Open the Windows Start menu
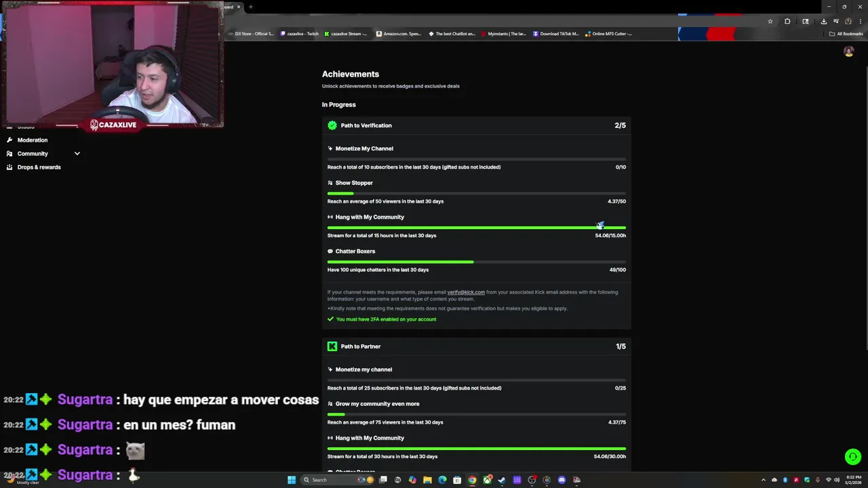The image size is (868, 488). (292, 480)
